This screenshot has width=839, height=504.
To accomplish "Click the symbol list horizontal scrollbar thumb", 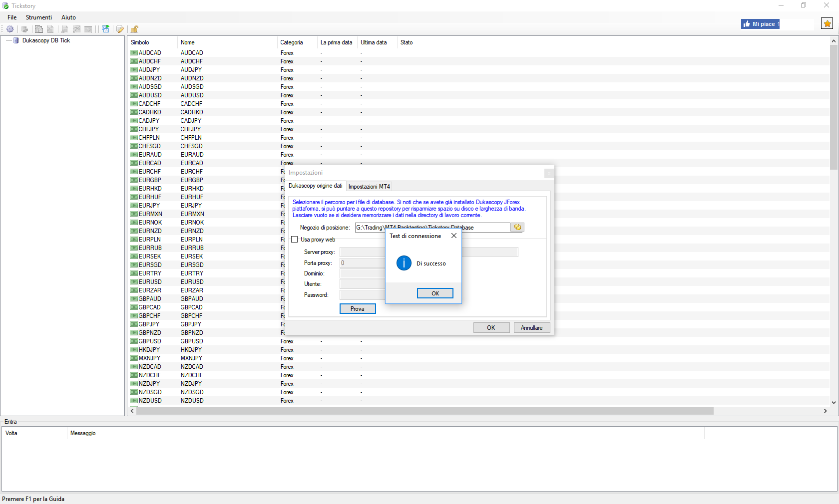I will (x=425, y=411).
